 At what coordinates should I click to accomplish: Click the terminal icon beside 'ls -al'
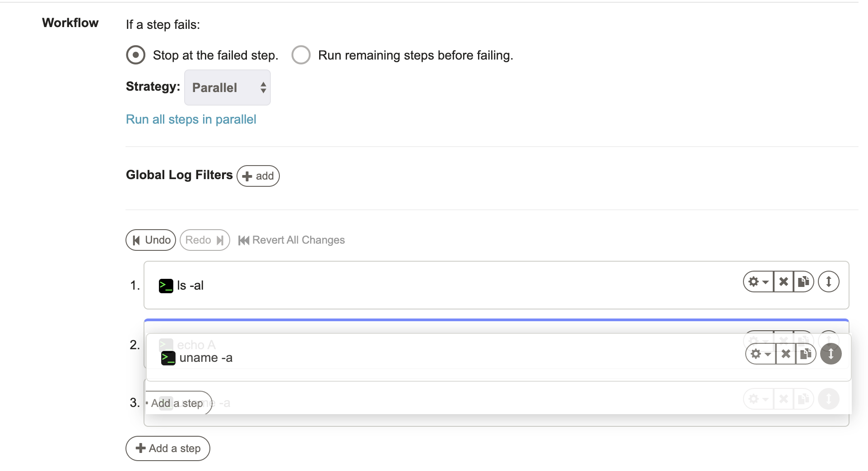pos(166,286)
